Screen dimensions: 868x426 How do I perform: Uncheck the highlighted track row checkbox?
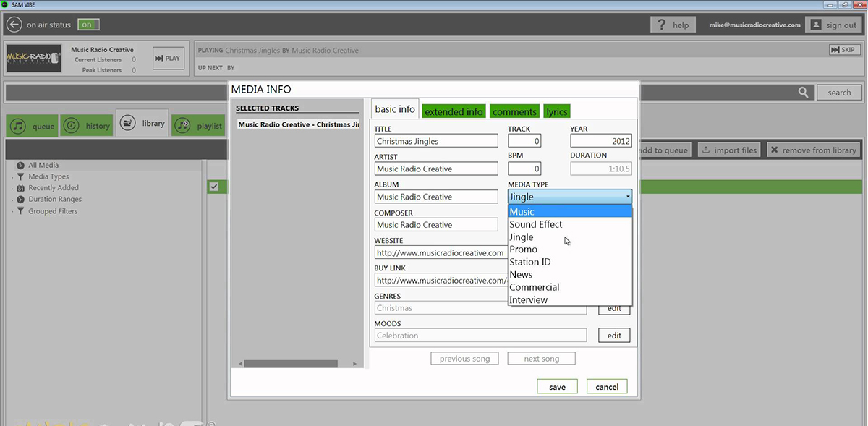pos(213,187)
